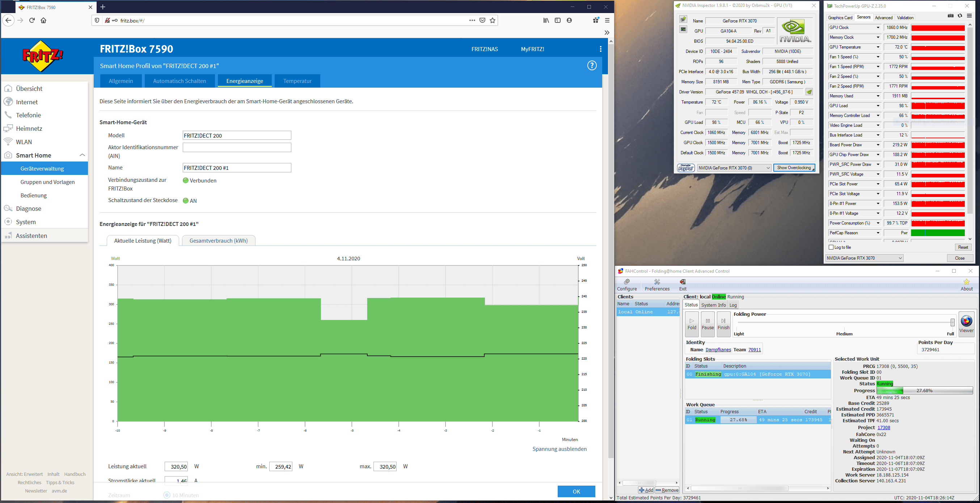
Task: Collapse the Smart Home sidebar section
Action: click(x=82, y=155)
